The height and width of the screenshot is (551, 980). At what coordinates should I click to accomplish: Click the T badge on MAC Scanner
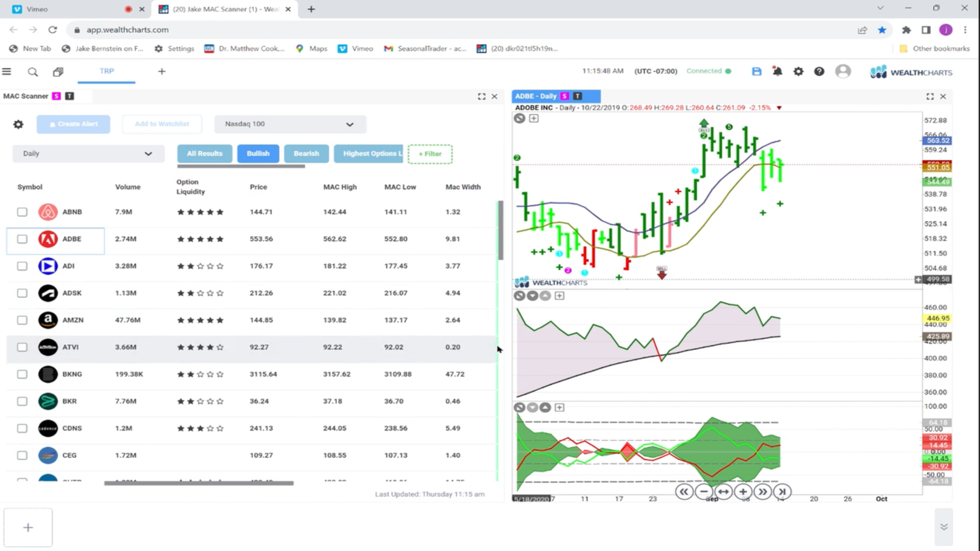point(69,96)
